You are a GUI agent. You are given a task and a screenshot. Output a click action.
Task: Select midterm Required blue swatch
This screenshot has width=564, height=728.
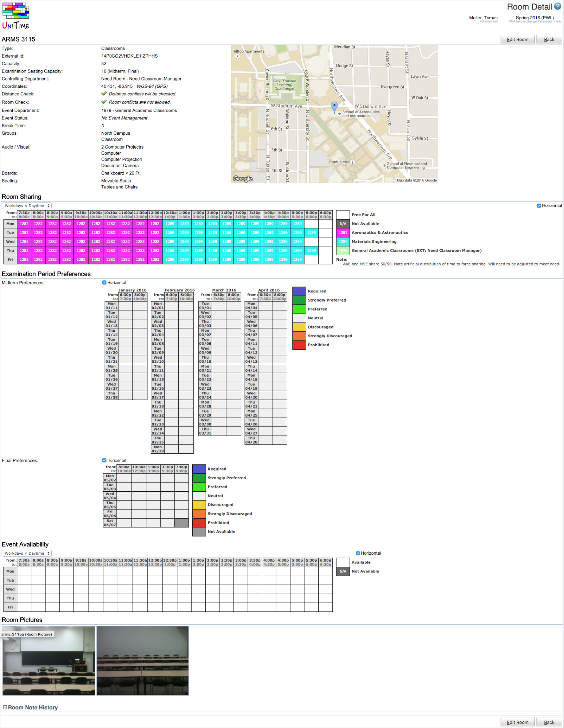point(299,291)
